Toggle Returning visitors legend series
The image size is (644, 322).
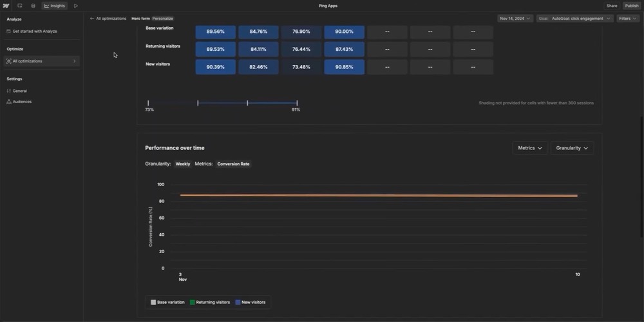pyautogui.click(x=210, y=302)
